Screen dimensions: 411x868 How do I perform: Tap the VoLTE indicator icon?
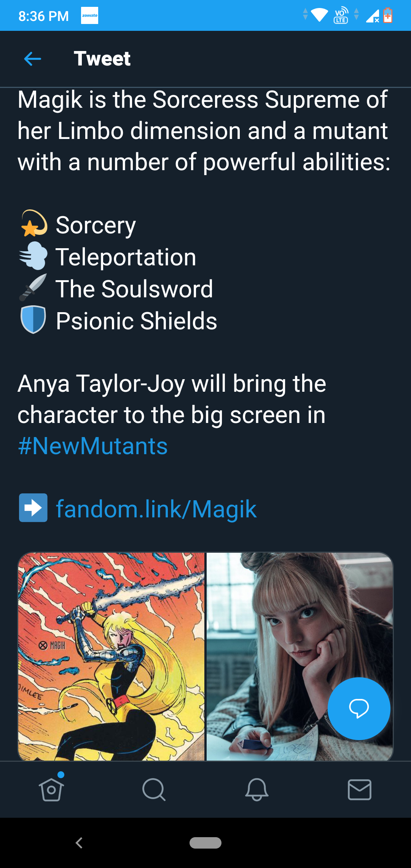tap(341, 16)
